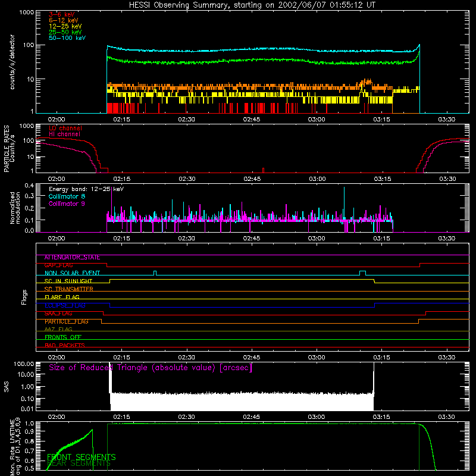Select the 6-12 keV legend label
This screenshot has width=476, height=476.
tap(64, 20)
